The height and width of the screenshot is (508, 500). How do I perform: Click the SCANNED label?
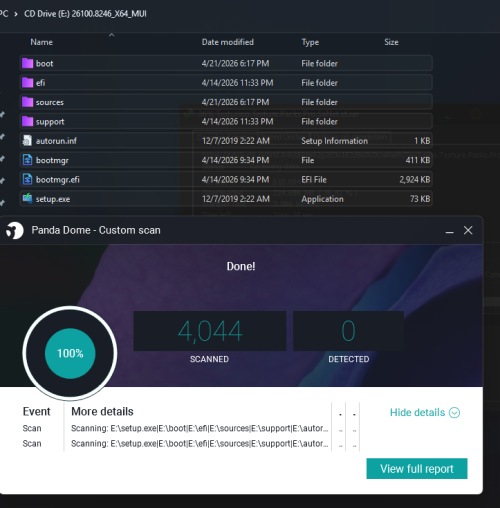[x=209, y=359]
